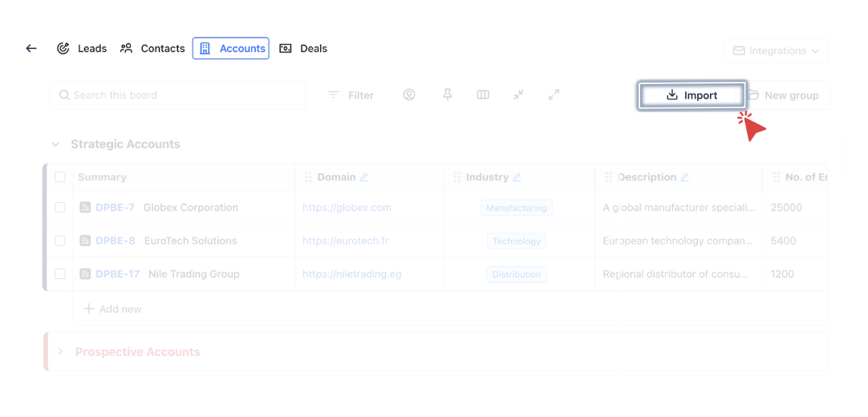Edit the Industry column pencil icon
868x417 pixels.
pyautogui.click(x=517, y=177)
